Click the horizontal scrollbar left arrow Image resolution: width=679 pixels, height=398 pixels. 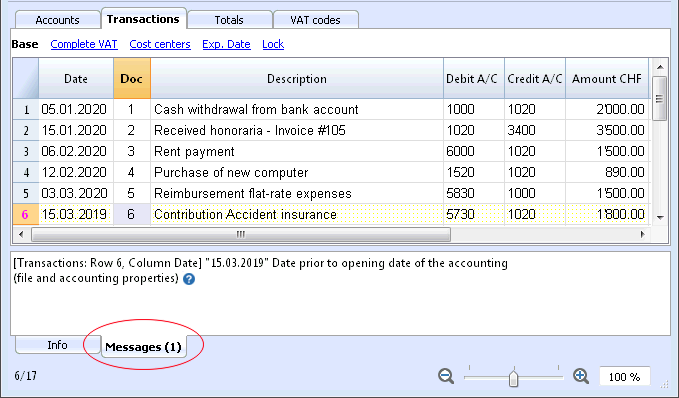tap(21, 234)
